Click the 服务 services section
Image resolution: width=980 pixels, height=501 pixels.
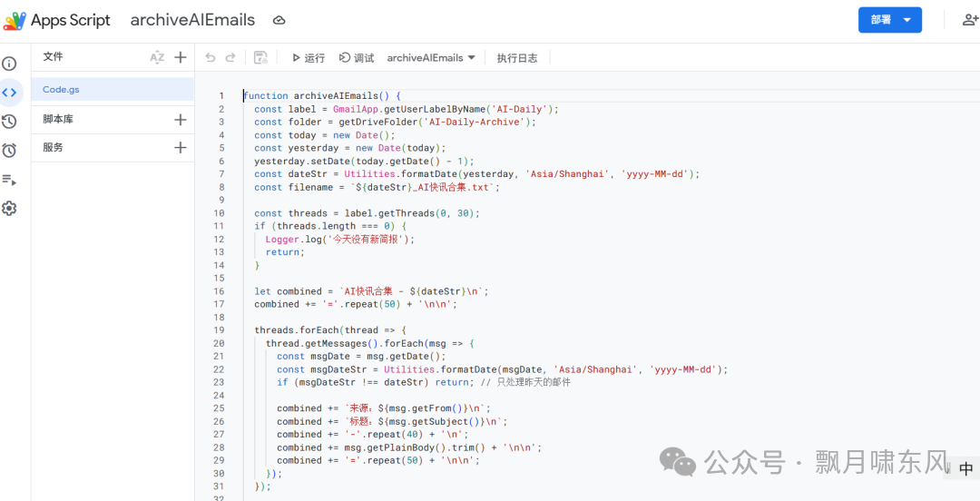pos(53,148)
